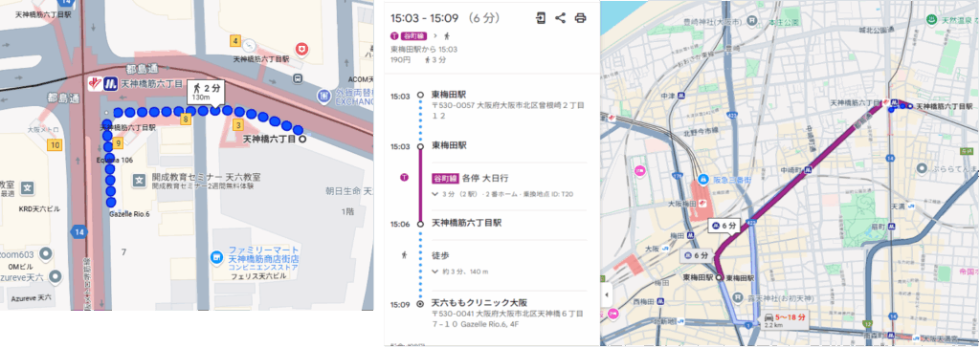Click the print directions icon
The width and height of the screenshot is (980, 348).
pos(580,18)
